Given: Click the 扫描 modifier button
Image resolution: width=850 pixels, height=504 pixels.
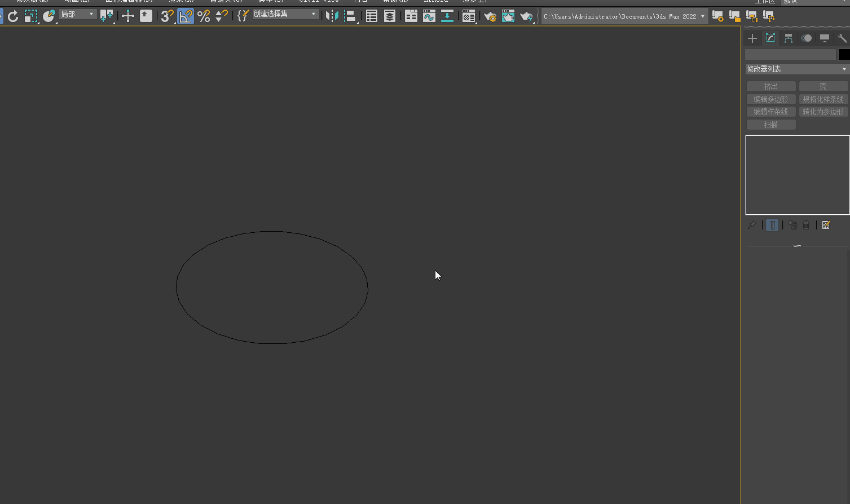Looking at the screenshot, I should (x=771, y=125).
